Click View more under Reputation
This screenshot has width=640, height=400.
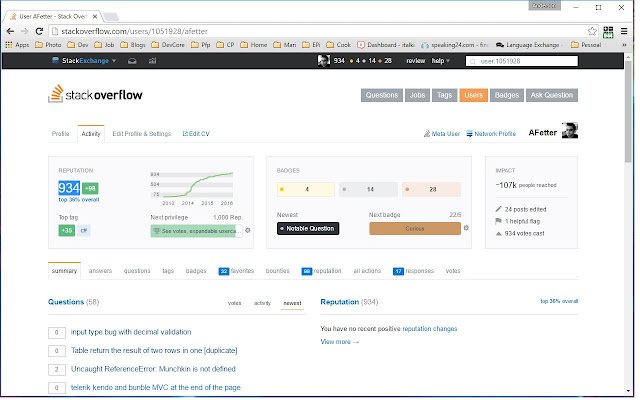(x=340, y=342)
